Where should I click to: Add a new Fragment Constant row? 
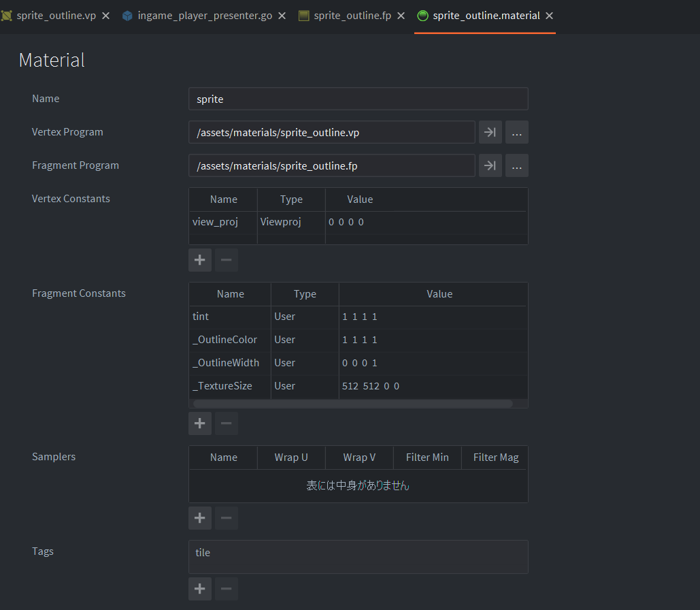199,423
